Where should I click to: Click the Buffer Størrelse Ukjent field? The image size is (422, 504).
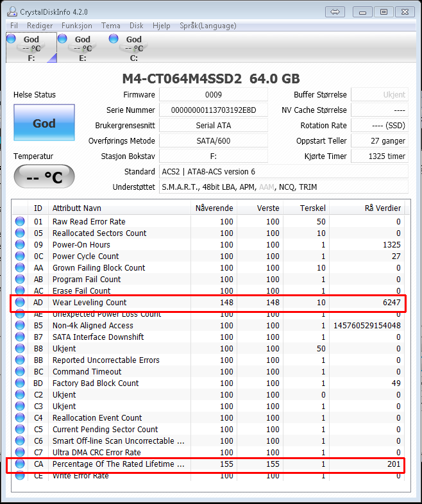point(380,94)
